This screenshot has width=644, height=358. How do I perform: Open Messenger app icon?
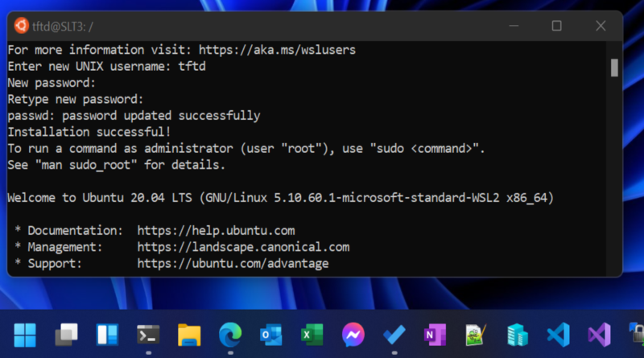[x=353, y=335]
